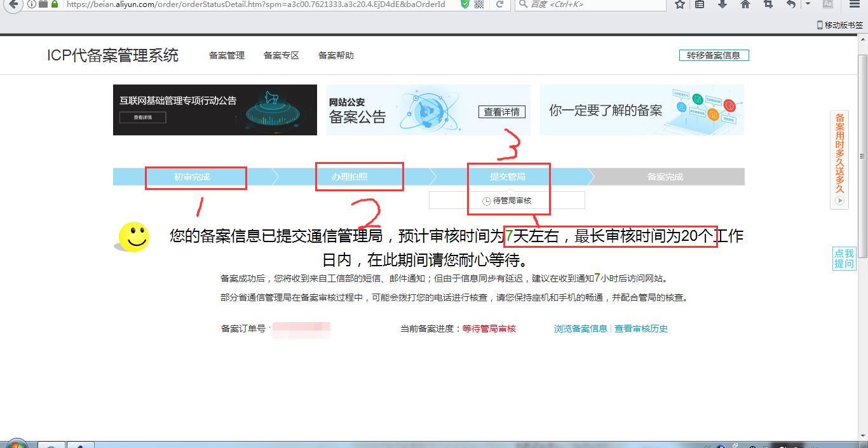Click the 转移备案信息 button
868x448 pixels.
pos(713,55)
